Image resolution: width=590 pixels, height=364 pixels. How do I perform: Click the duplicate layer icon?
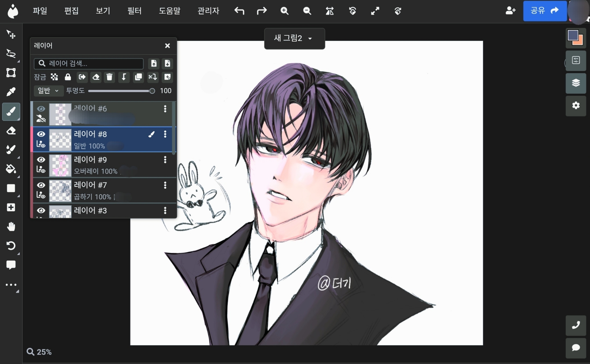click(138, 77)
